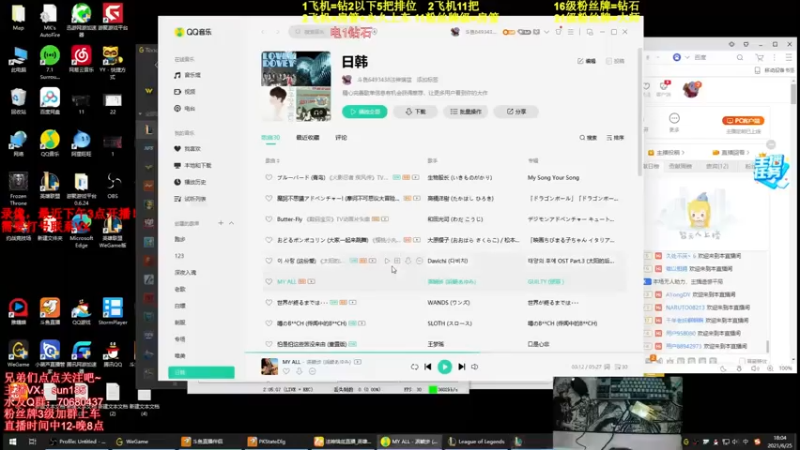Skip to the next track
This screenshot has width=800, height=450.
461,366
